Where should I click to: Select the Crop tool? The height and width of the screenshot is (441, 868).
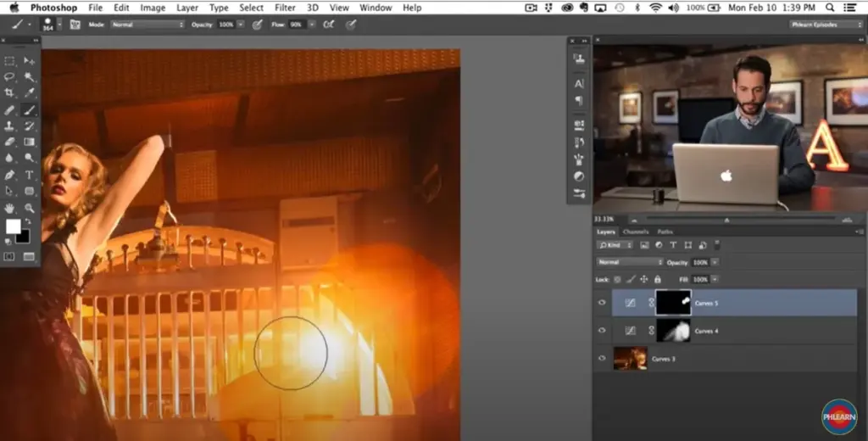[x=10, y=92]
